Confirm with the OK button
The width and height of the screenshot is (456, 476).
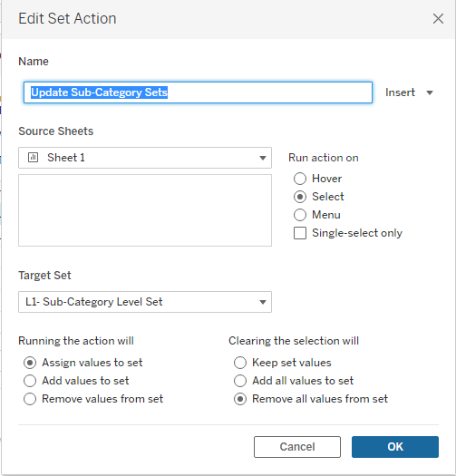point(395,447)
